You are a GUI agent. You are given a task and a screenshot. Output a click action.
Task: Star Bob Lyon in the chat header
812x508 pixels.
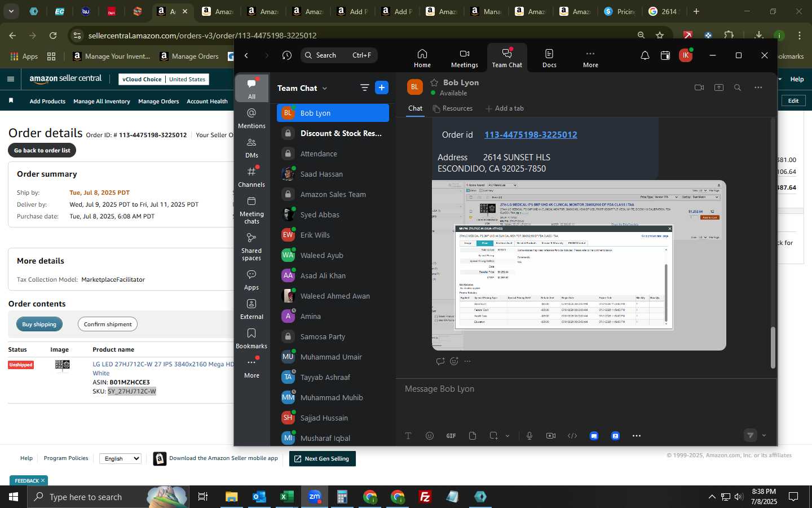coord(434,82)
